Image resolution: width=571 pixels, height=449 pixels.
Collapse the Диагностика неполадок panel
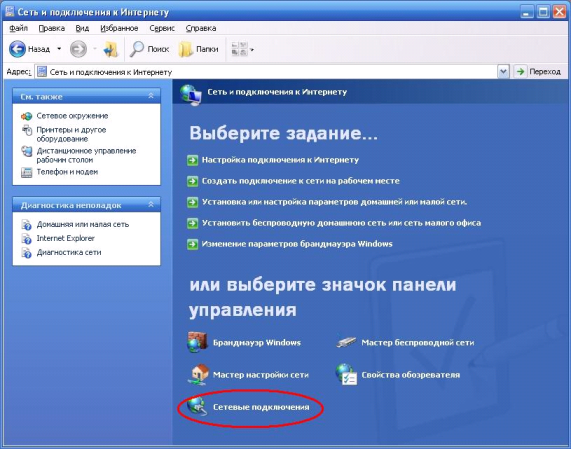coord(151,205)
